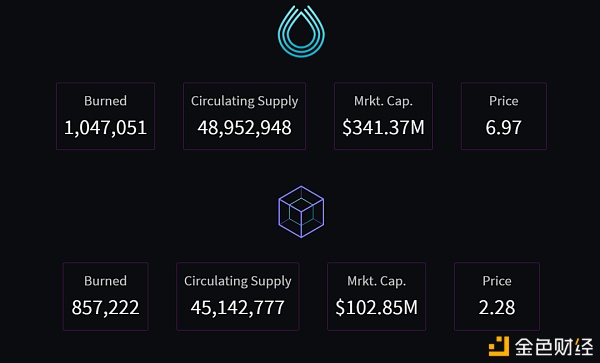Click the 857,222 burned value
Image resolution: width=600 pixels, height=363 pixels.
click(106, 308)
